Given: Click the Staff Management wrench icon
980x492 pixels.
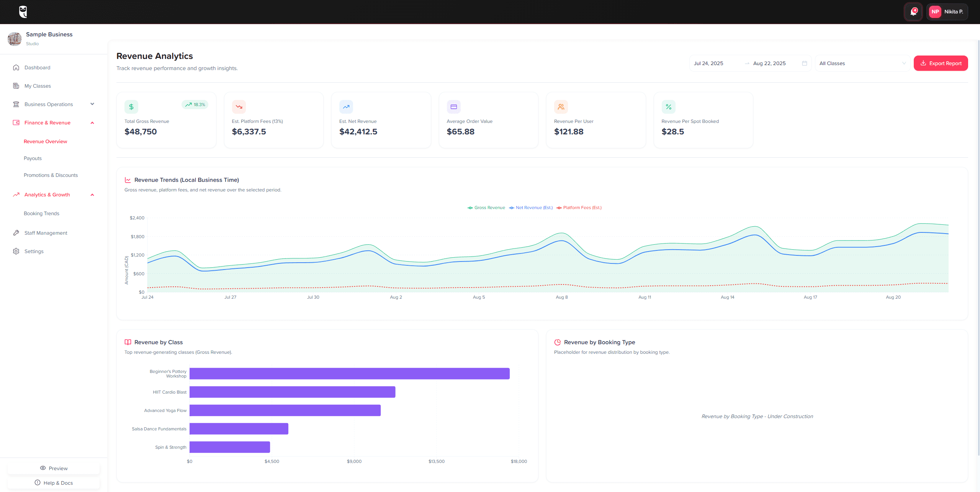Looking at the screenshot, I should coord(16,233).
